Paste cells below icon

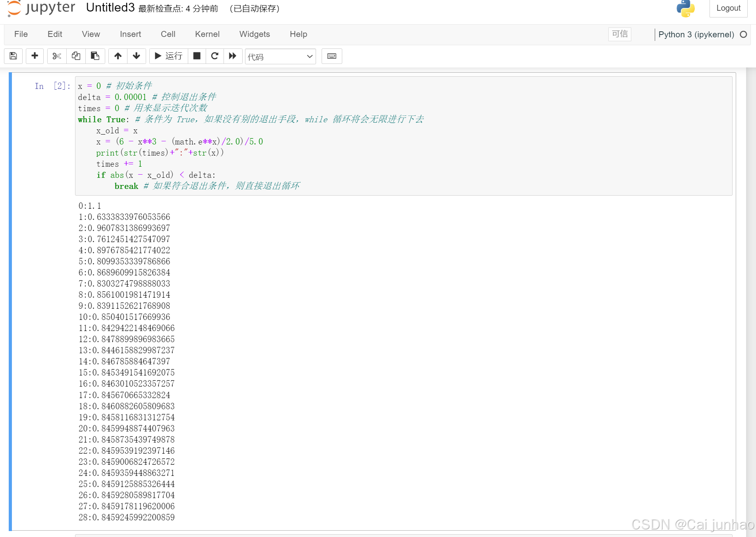[x=95, y=56]
